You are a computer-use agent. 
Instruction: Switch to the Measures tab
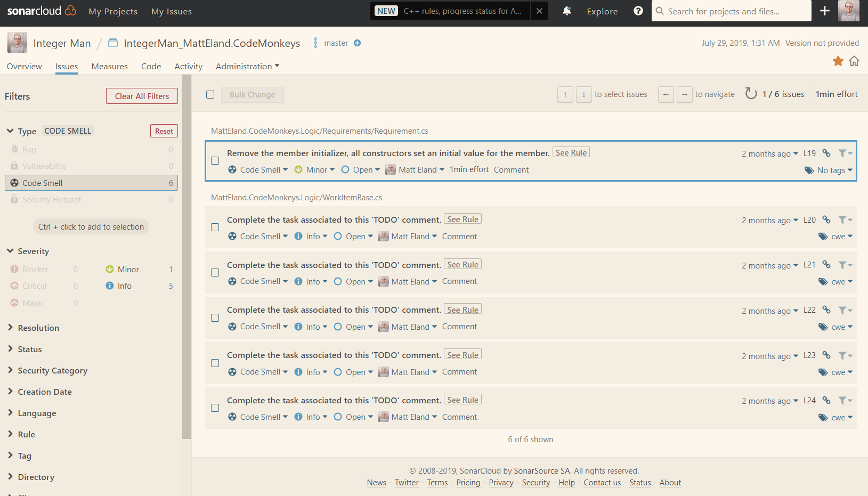tap(109, 66)
